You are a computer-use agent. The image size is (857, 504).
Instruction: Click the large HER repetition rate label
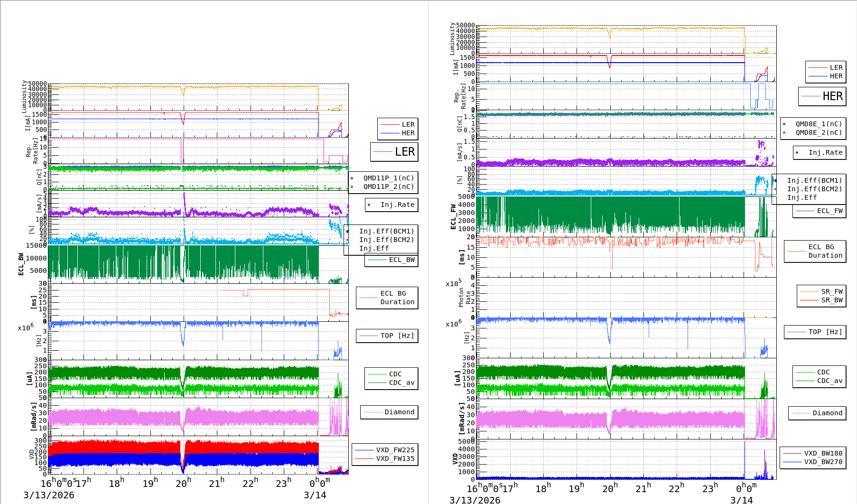822,96
